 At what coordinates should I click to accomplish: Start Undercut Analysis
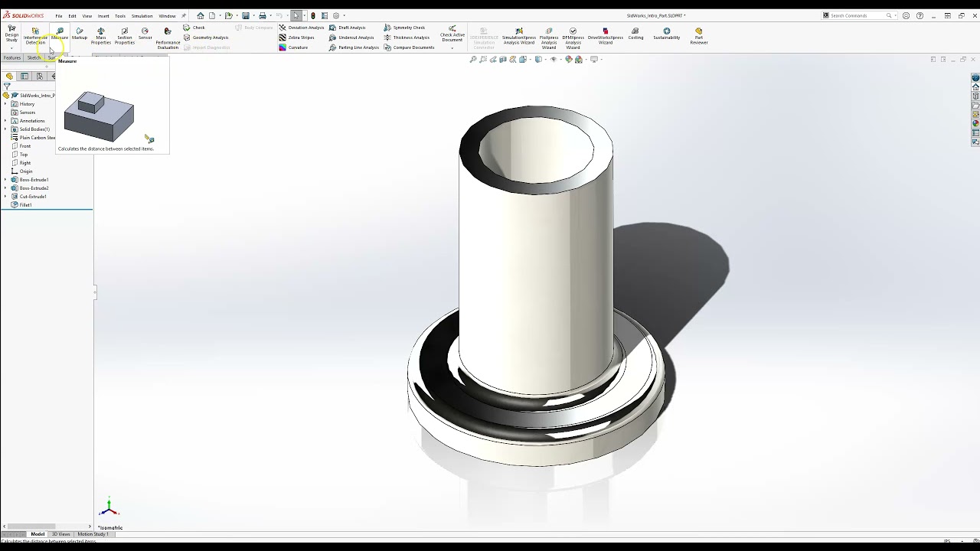pyautogui.click(x=352, y=37)
